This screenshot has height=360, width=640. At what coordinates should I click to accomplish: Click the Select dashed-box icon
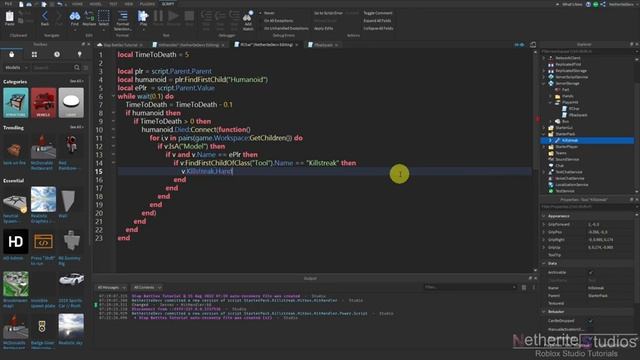(104, 16)
